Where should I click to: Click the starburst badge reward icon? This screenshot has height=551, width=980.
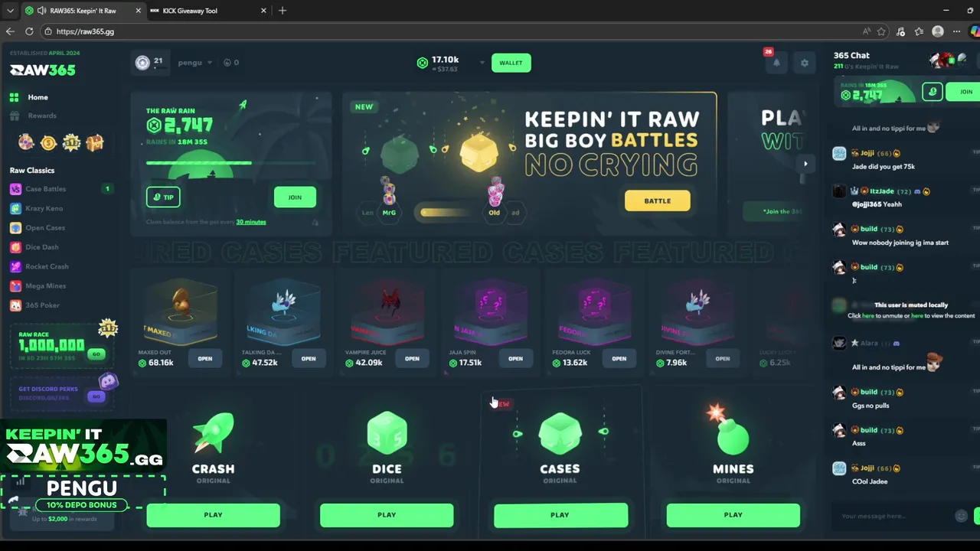pyautogui.click(x=72, y=142)
